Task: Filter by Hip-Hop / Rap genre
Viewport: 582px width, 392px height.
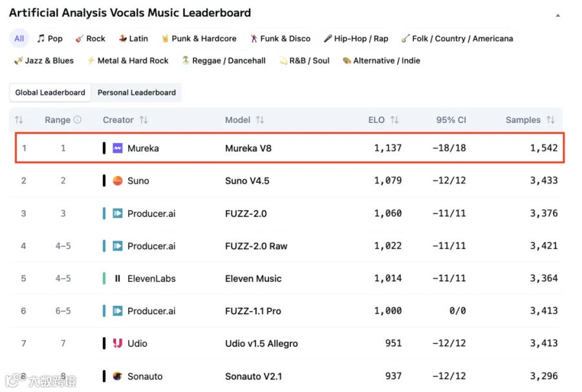Action: 356,39
